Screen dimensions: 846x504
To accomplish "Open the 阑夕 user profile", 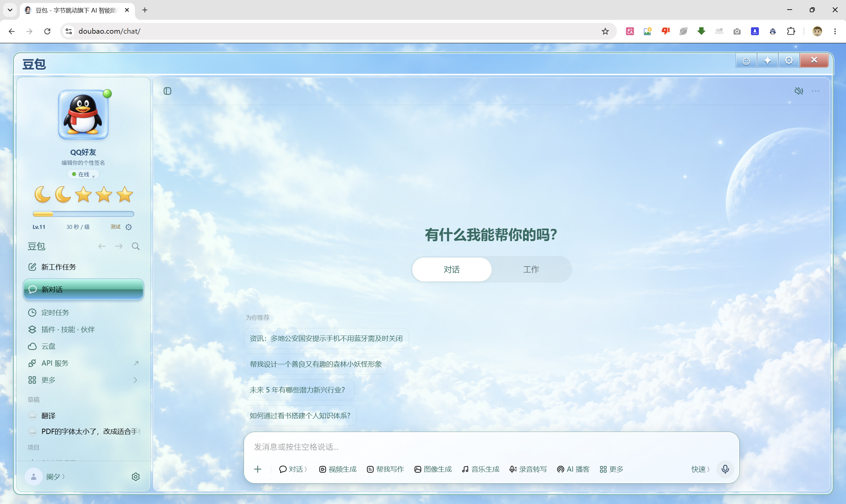I will point(45,477).
